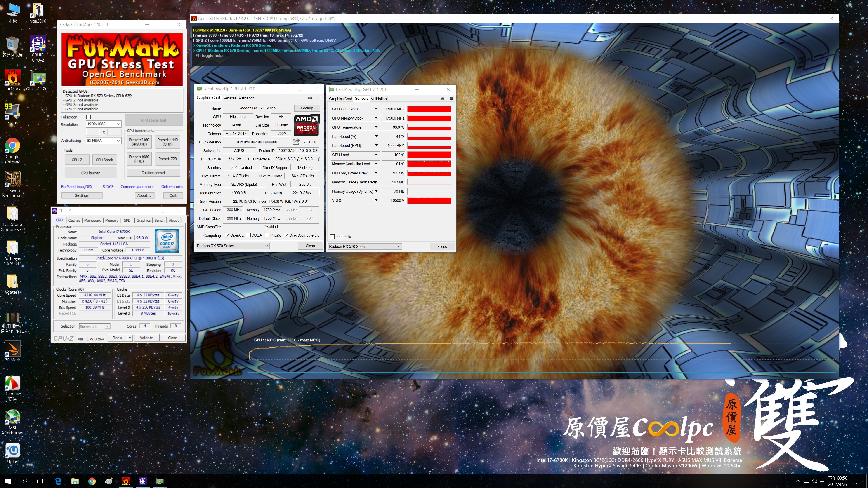This screenshot has height=488, width=868.
Task: Click the Validate button in CPU-Z
Action: coord(146,338)
